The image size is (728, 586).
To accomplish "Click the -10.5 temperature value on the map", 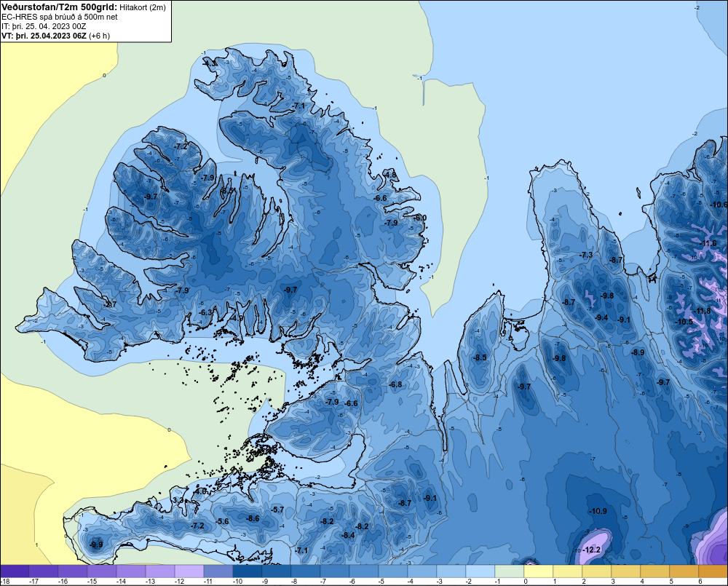I will coord(684,322).
